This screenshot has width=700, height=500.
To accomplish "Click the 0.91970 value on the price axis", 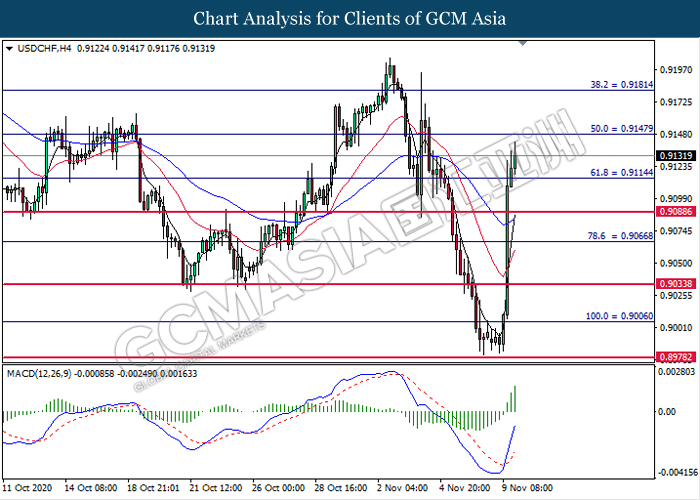I will (676, 70).
